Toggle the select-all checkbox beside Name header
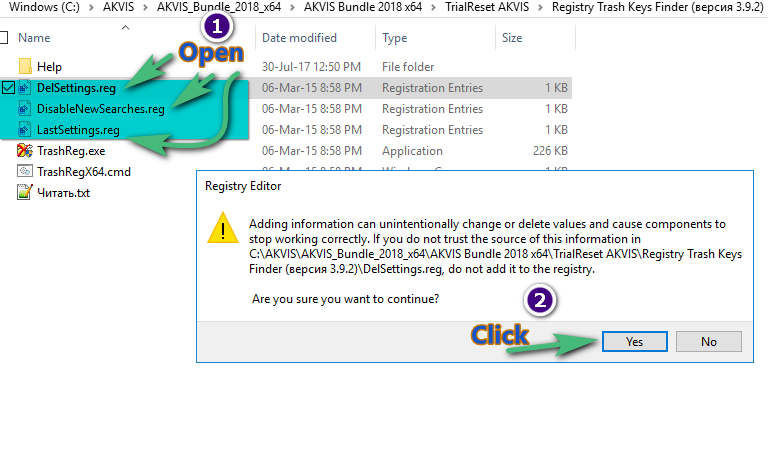The height and width of the screenshot is (463, 768). pos(4,38)
